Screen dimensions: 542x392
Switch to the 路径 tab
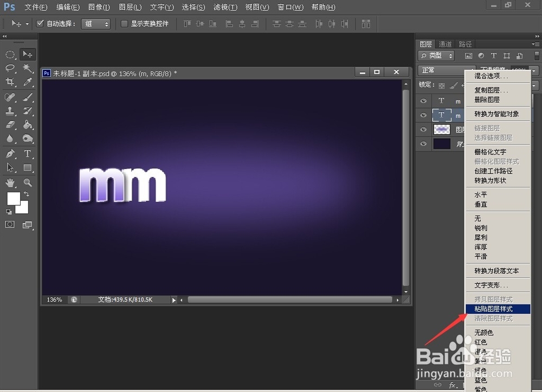coord(465,44)
